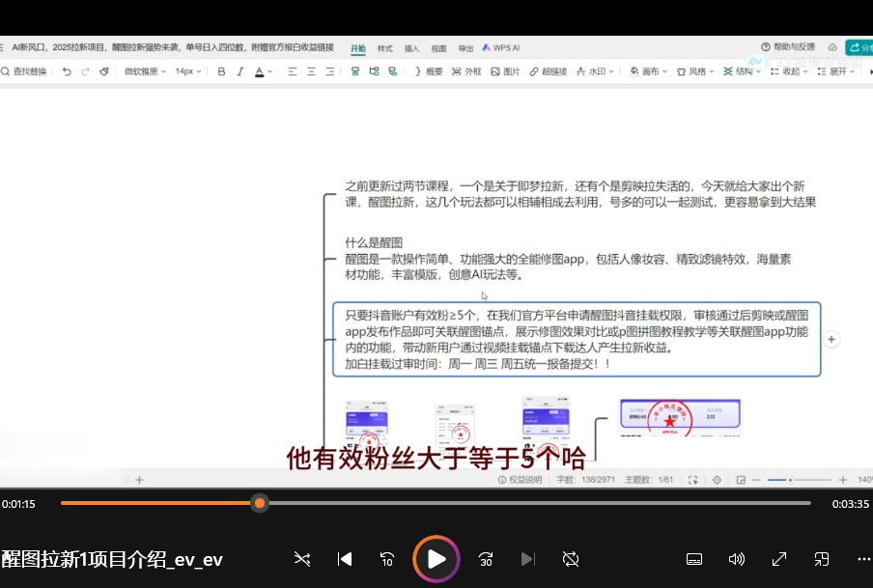Open the red-stamped wide earnings thumbnail
873x588 pixels.
(681, 417)
